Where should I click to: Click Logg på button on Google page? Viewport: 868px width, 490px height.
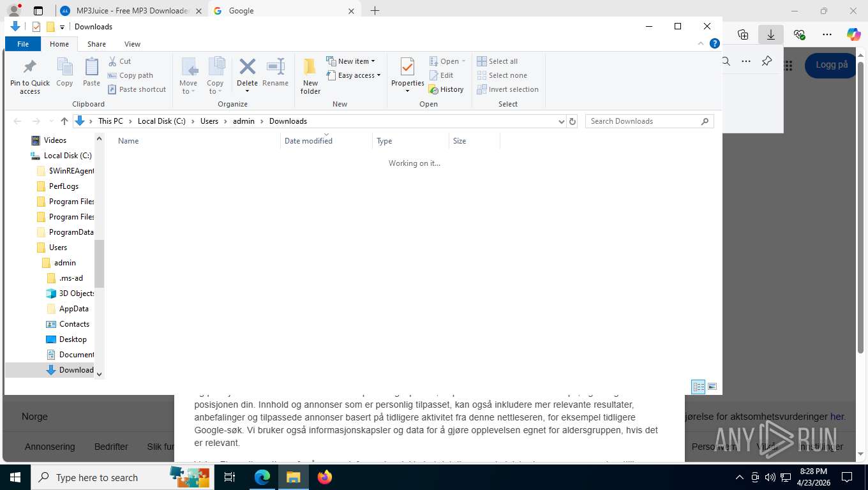tap(830, 65)
